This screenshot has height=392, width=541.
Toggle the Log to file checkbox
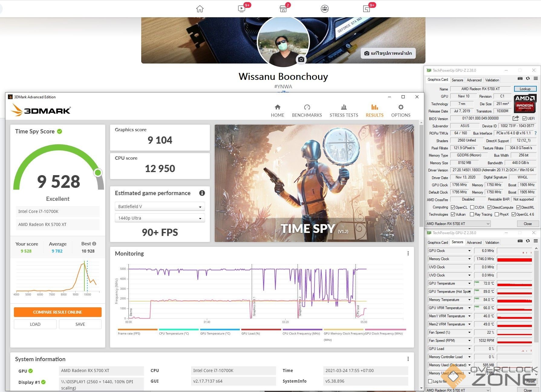click(430, 381)
